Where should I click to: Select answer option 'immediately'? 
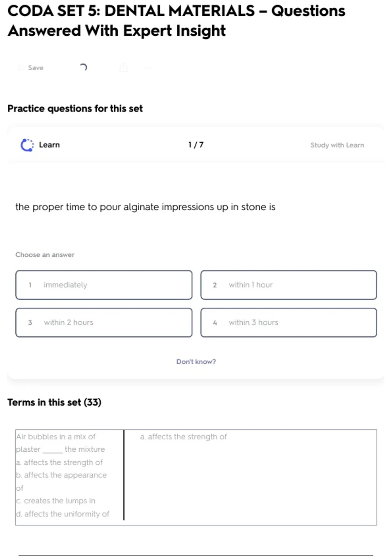click(x=104, y=285)
